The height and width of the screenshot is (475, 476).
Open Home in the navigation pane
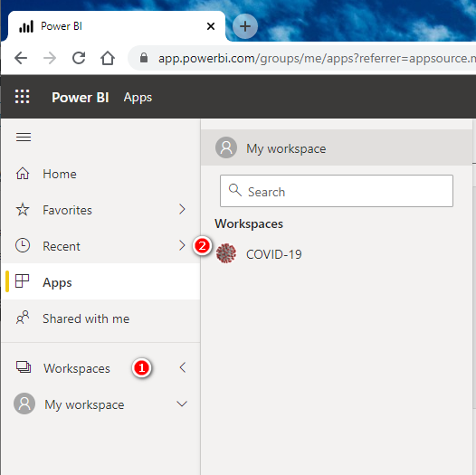pyautogui.click(x=100, y=174)
